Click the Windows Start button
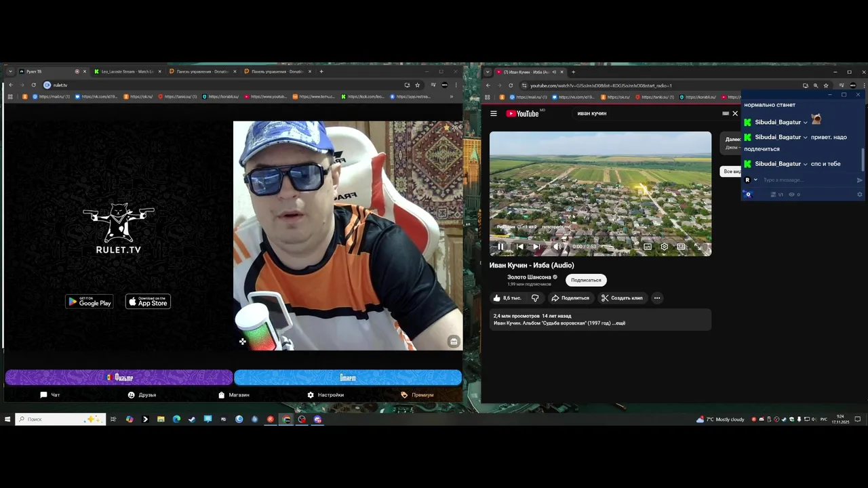The image size is (868, 488). 7,420
